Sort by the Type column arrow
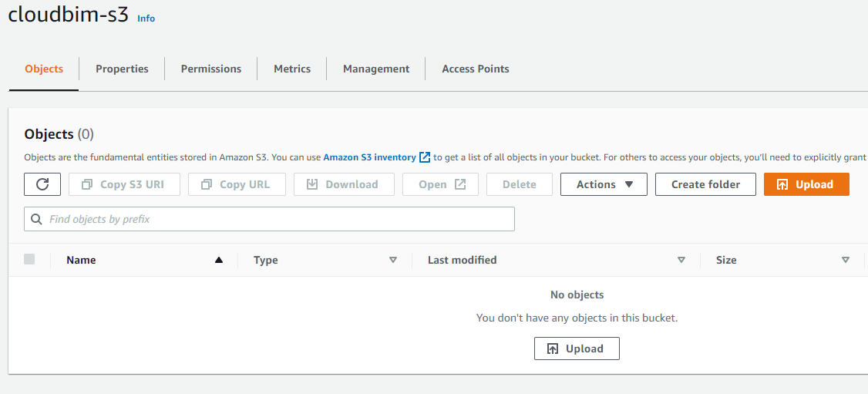The height and width of the screenshot is (394, 868). coord(393,260)
